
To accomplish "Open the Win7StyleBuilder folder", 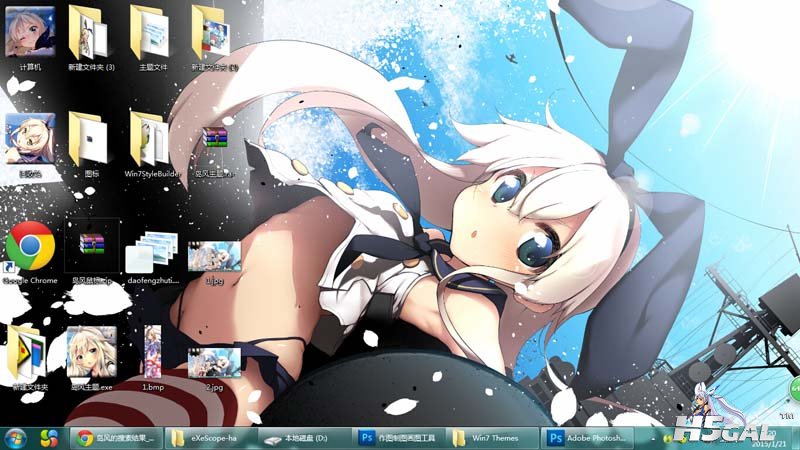I will [150, 139].
